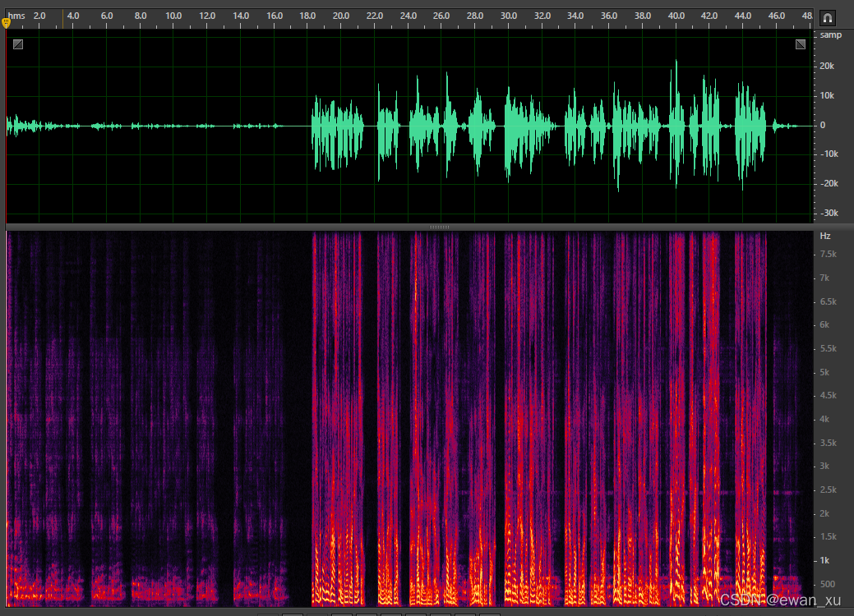
Task: Click the -30k value on the amplitude scale
Action: [x=829, y=213]
